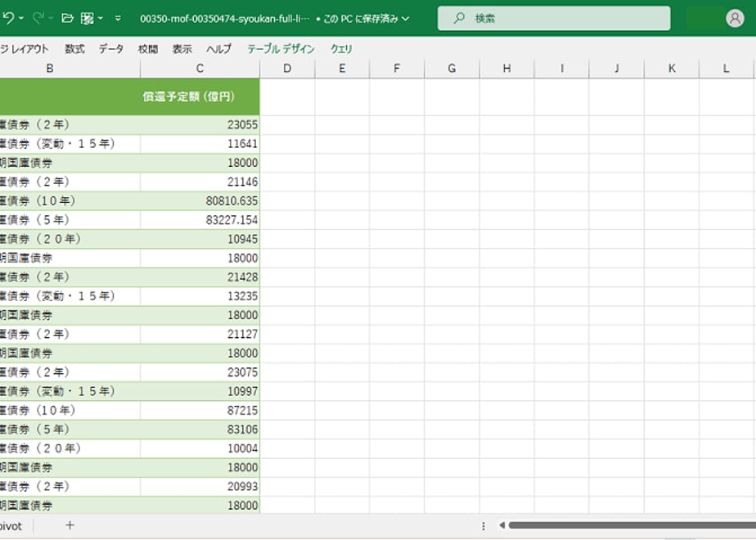Click the horizontal scrollbar thumb

pyautogui.click(x=632, y=525)
